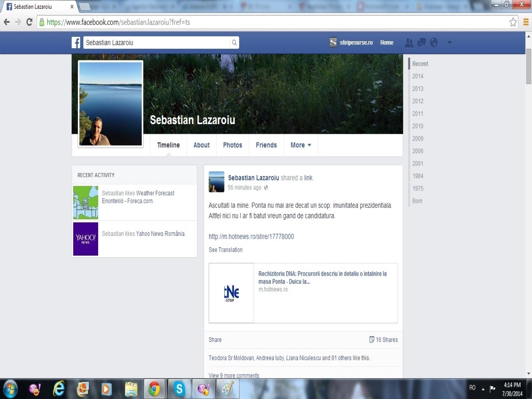Open notifications globe icon

434,43
